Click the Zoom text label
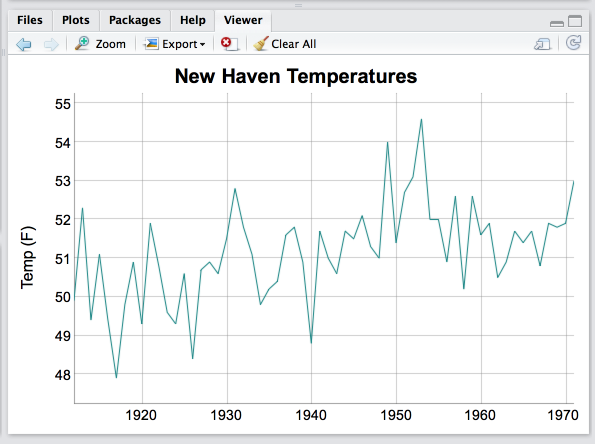This screenshot has height=444, width=595. click(110, 44)
